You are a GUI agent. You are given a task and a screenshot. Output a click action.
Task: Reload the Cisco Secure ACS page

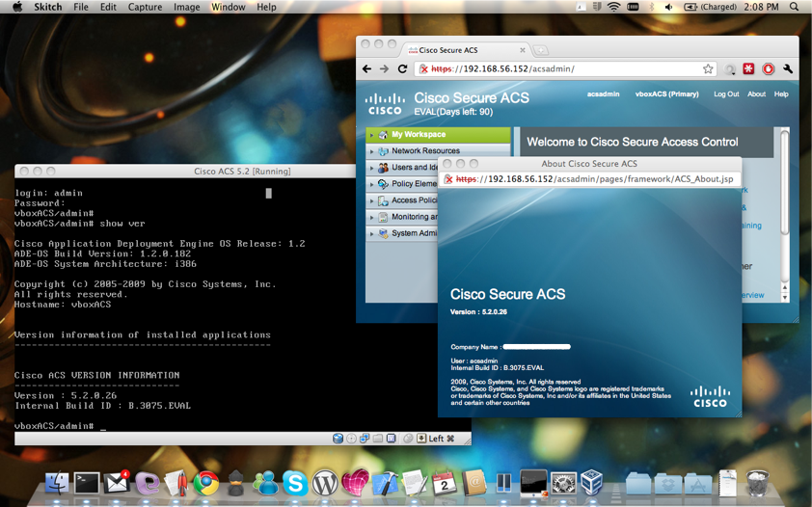402,68
